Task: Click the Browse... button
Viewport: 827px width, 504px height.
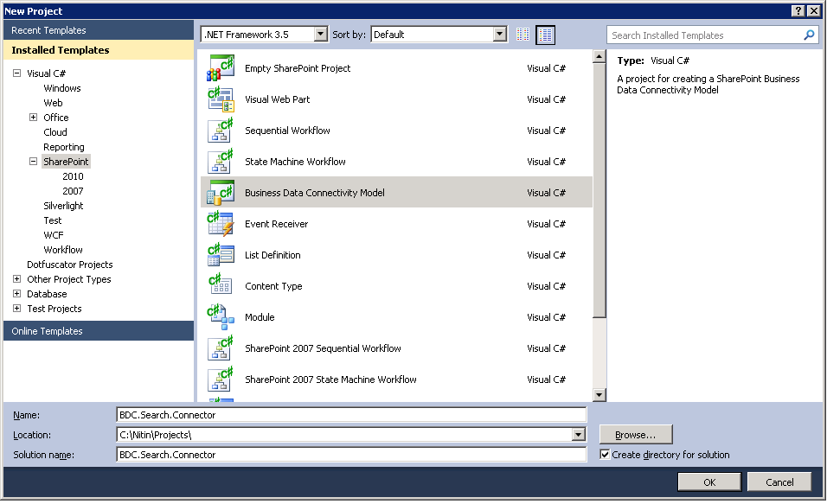Action: 636,435
